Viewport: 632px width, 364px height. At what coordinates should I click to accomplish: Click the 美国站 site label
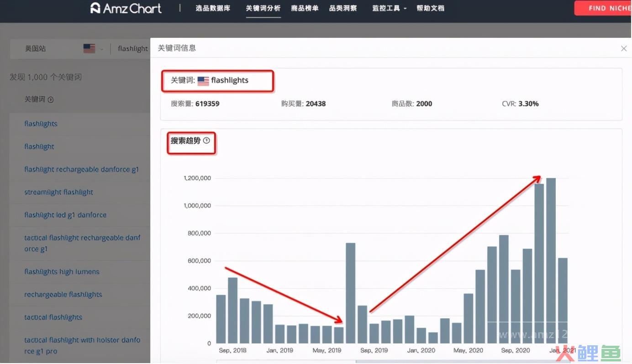click(35, 49)
